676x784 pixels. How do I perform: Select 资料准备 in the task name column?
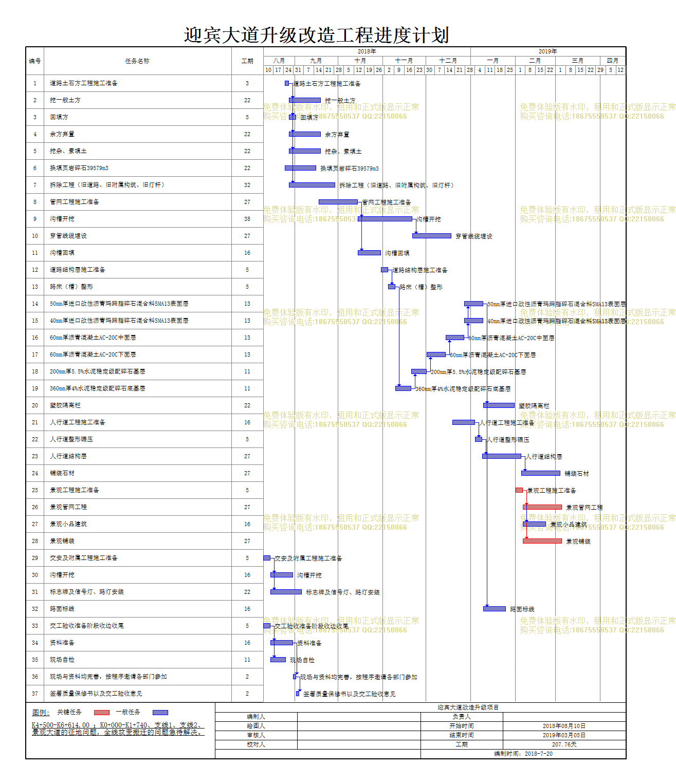click(x=62, y=643)
